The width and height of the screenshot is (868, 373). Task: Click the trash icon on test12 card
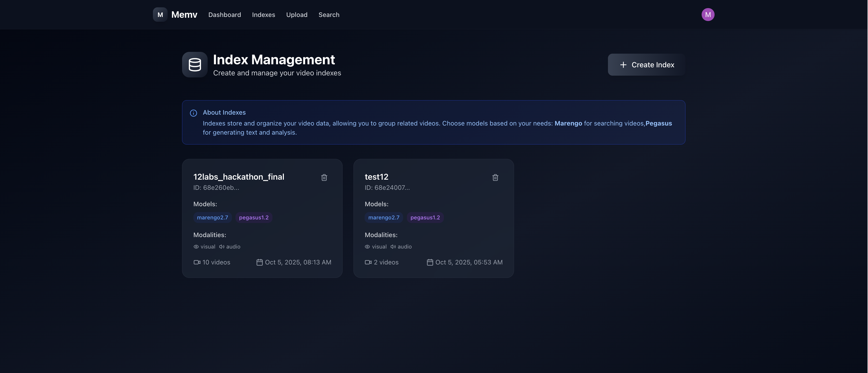tap(495, 177)
